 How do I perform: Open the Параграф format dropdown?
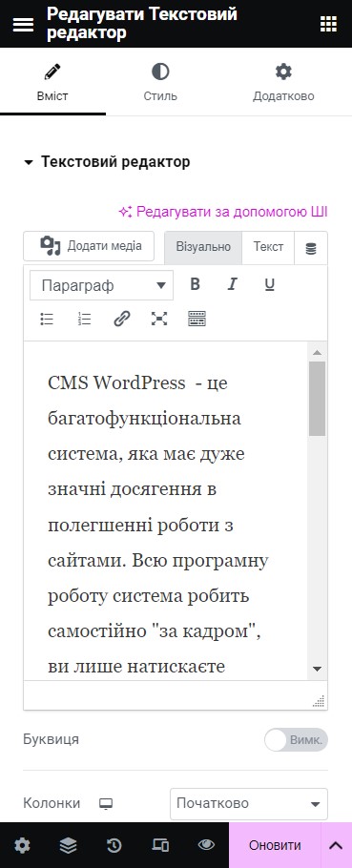click(101, 285)
